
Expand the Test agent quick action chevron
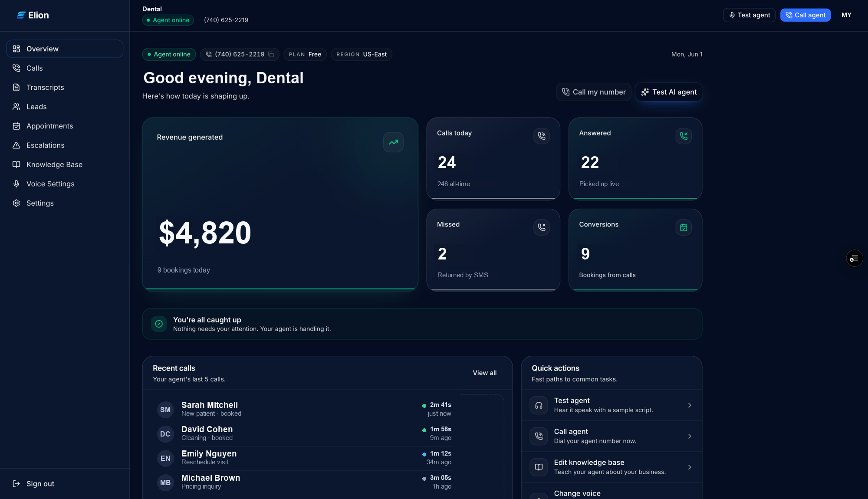click(x=690, y=406)
